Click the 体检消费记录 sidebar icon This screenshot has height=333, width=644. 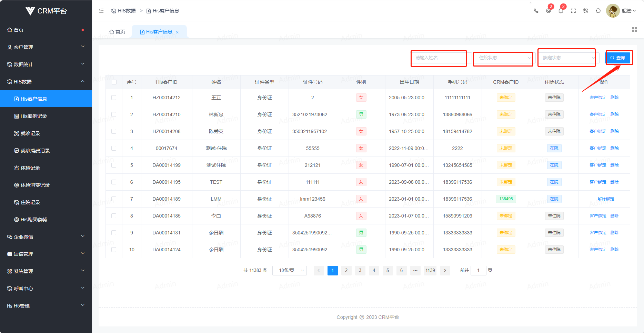tap(17, 185)
